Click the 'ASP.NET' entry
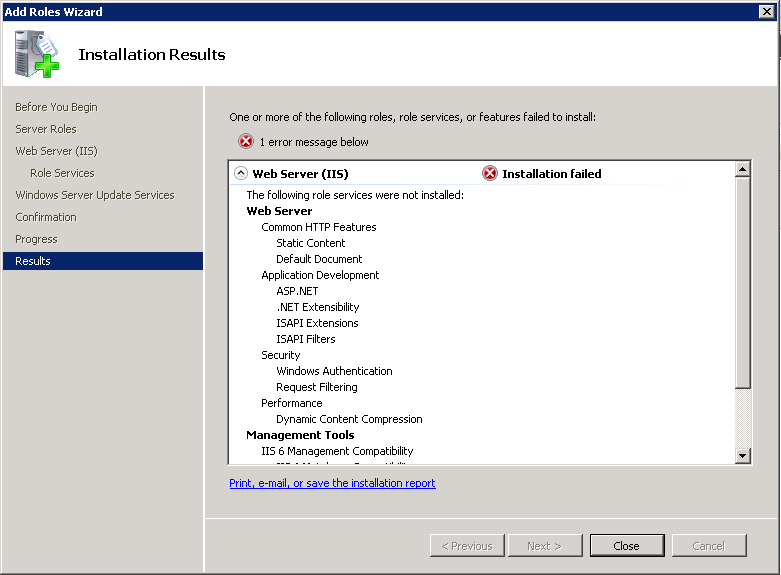Screen dimensions: 781x575 (x=297, y=291)
